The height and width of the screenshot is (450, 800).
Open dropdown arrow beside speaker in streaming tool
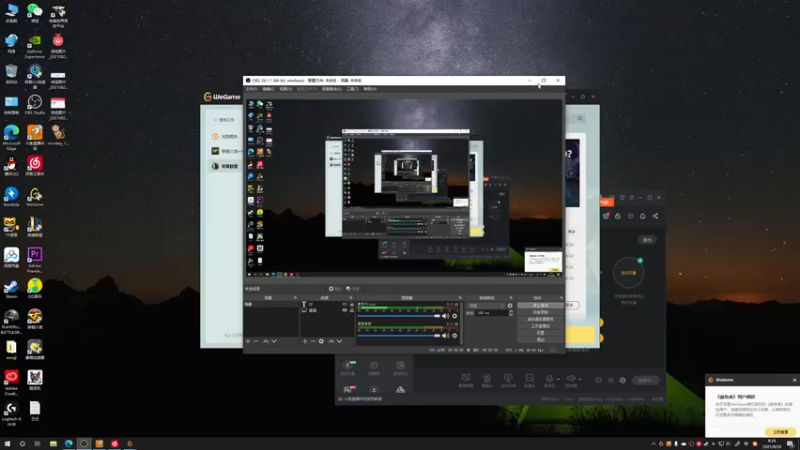pos(580,379)
